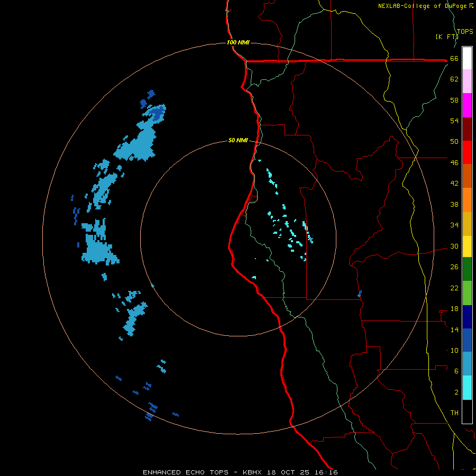Click the 'TH' legend label
This screenshot has height=476, width=476.
click(454, 413)
